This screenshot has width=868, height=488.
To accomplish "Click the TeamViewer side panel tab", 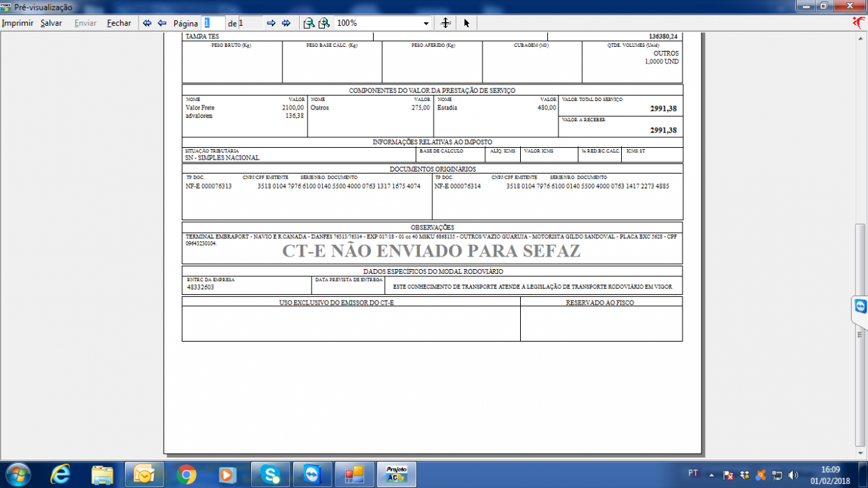I will 860,308.
